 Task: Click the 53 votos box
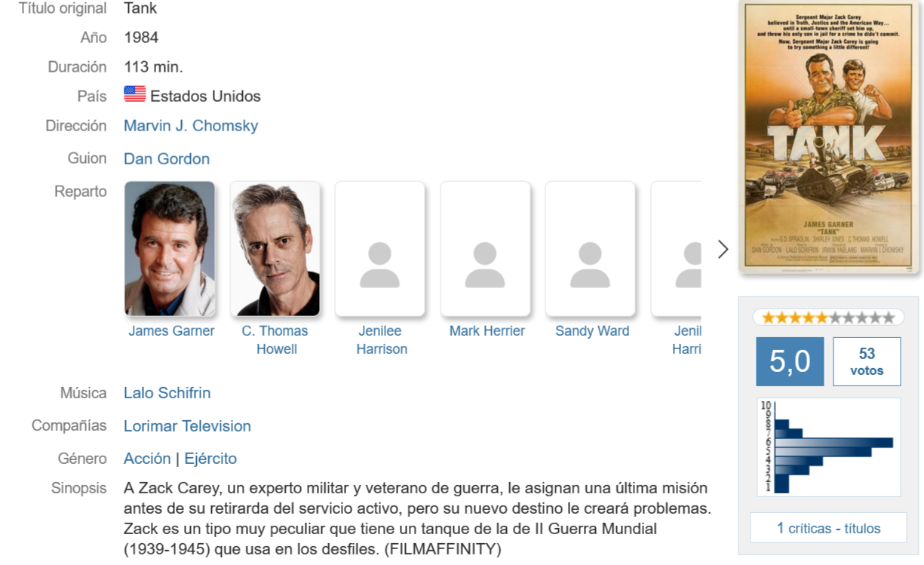867,361
